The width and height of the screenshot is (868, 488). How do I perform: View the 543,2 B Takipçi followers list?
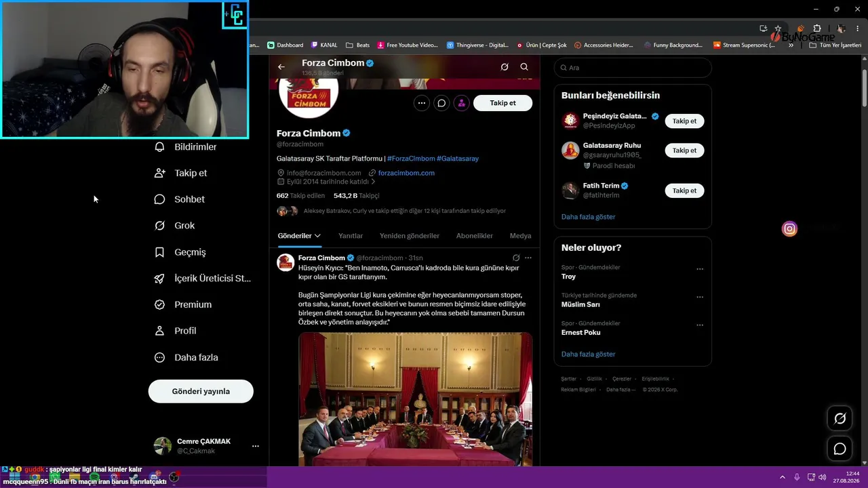356,196
